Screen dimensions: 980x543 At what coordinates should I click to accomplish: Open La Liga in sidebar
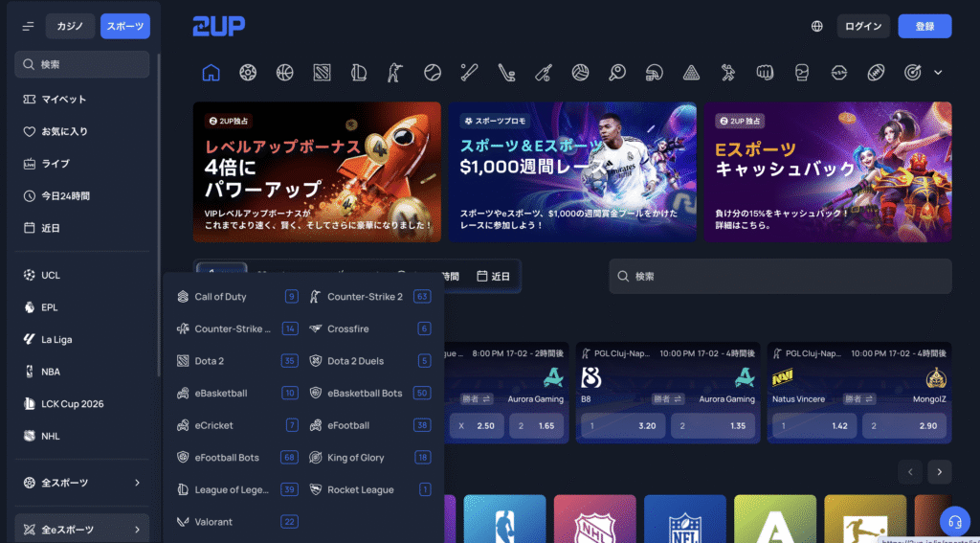point(82,340)
